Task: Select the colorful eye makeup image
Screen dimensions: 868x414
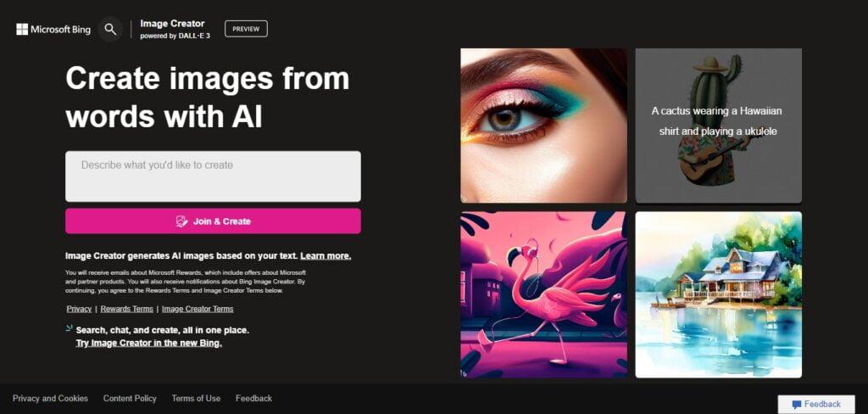Action: (x=543, y=126)
